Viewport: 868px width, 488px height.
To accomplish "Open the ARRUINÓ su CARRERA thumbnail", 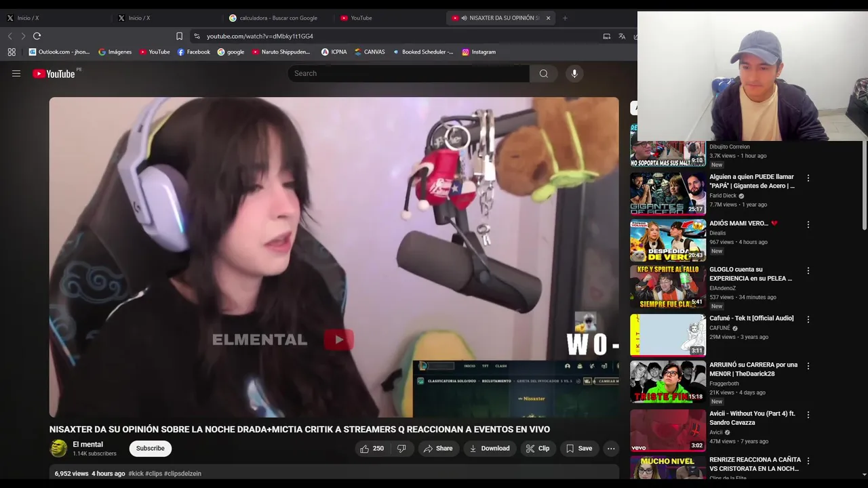I will coord(668,382).
